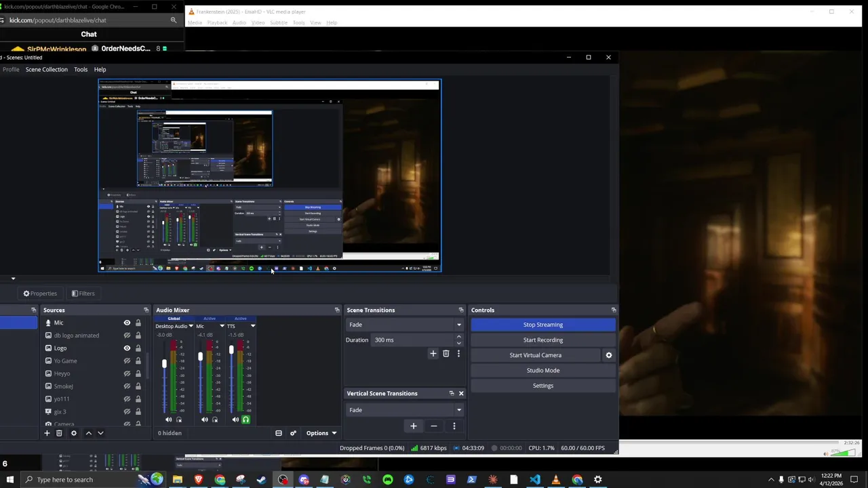
Task: Adjust TTS volume fader
Action: pyautogui.click(x=231, y=350)
